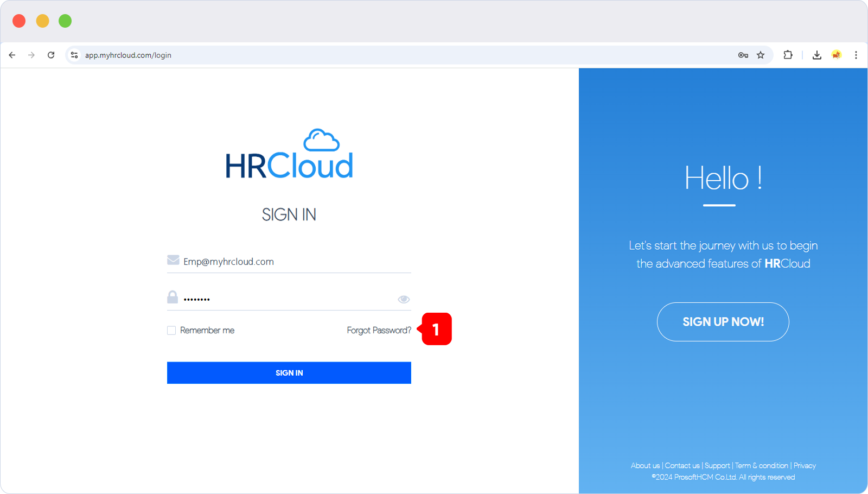Show password using the eye icon
Image resolution: width=868 pixels, height=494 pixels.
pos(404,299)
